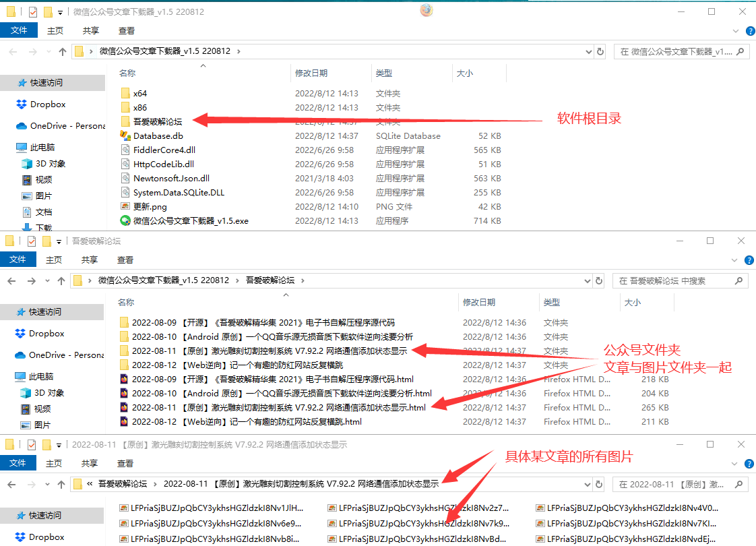Click New Folder icon in 吾爱破解论坛 title bar
This screenshot has height=546, width=756.
pyautogui.click(x=46, y=241)
